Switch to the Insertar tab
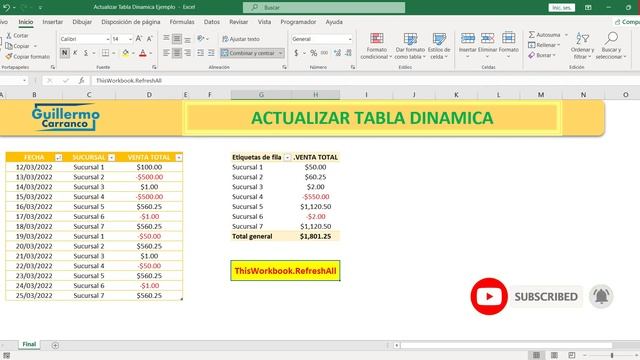 click(x=53, y=22)
